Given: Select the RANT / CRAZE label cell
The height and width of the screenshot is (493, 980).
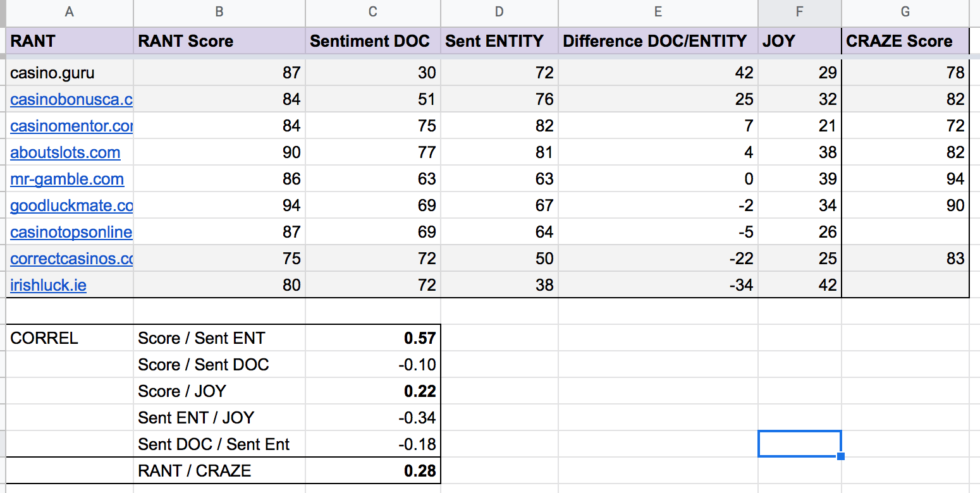Looking at the screenshot, I should pos(219,471).
